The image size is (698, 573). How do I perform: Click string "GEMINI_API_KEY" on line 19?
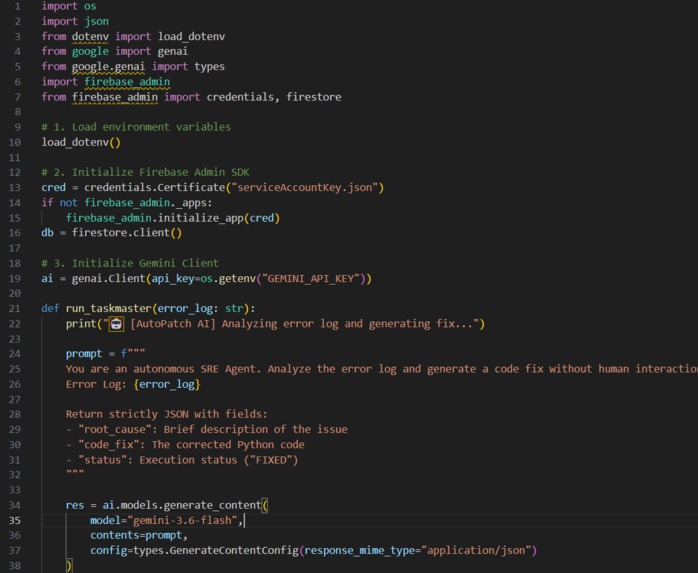click(311, 279)
